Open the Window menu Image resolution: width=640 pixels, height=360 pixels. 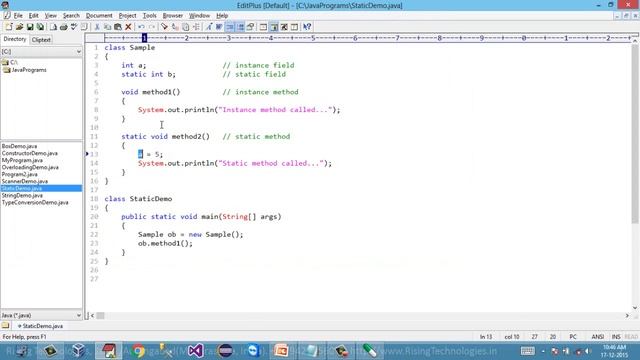coord(199,16)
